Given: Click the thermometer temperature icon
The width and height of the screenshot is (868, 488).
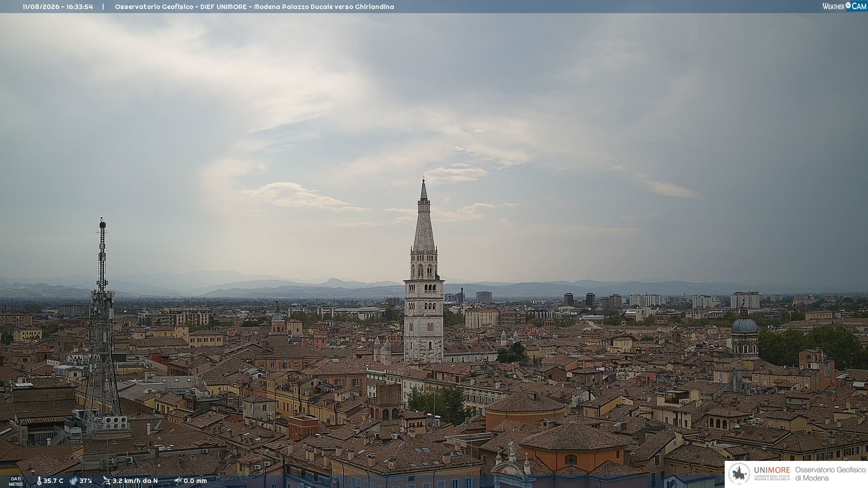Looking at the screenshot, I should pos(39,481).
